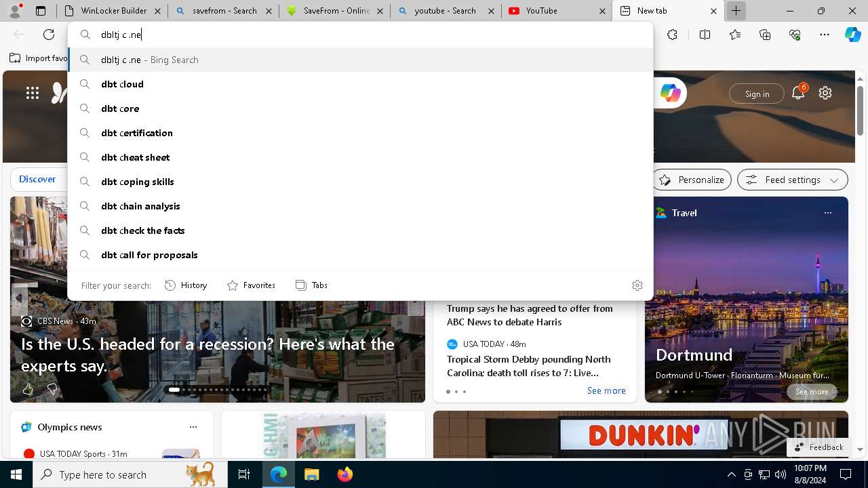
Task: Dislike the recession story thumbs down
Action: click(52, 389)
